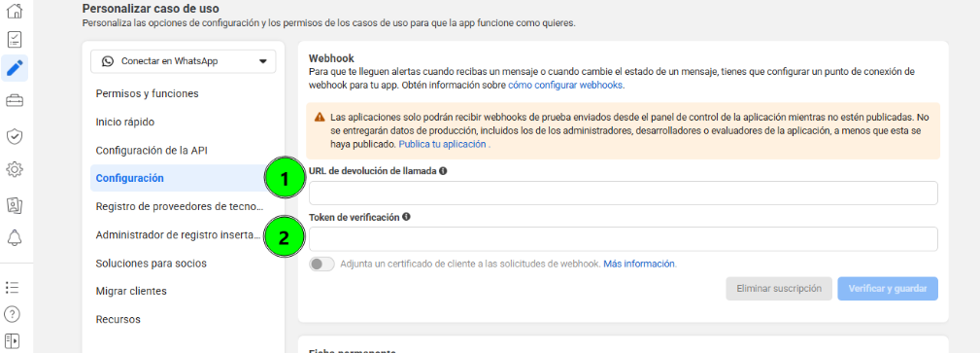Click info icon beside Token de verificación
The image size is (980, 353).
406,217
